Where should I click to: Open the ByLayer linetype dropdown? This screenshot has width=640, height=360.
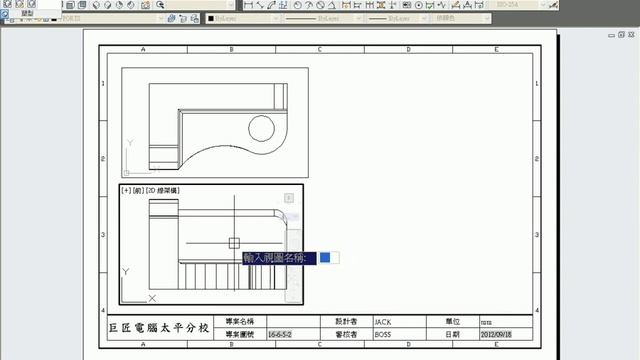tap(359, 18)
